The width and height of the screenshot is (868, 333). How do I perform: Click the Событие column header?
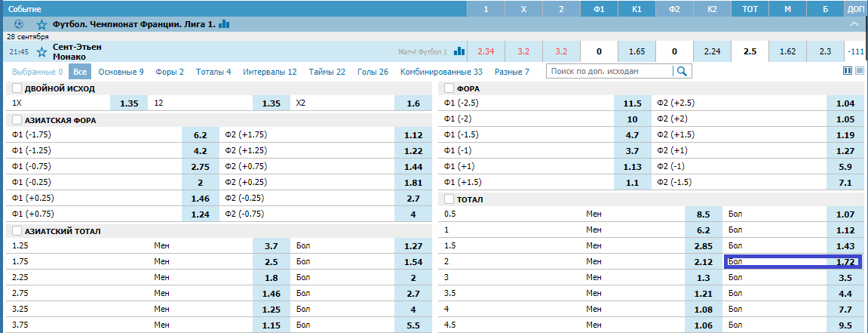pos(24,9)
